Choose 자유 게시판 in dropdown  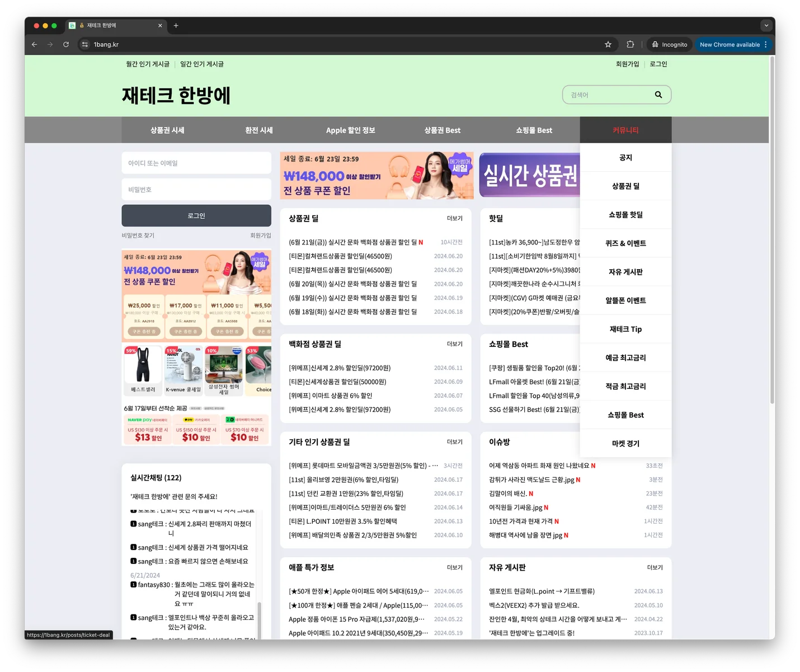pos(625,271)
